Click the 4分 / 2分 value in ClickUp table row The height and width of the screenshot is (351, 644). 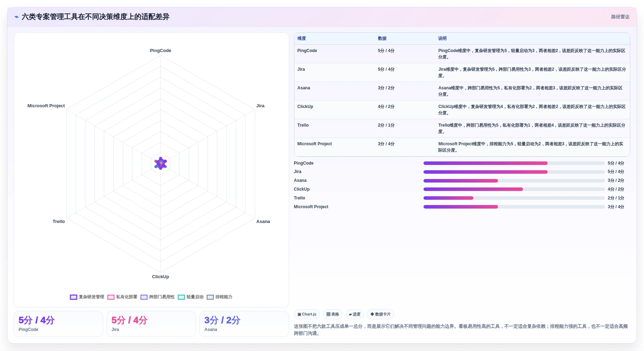386,107
